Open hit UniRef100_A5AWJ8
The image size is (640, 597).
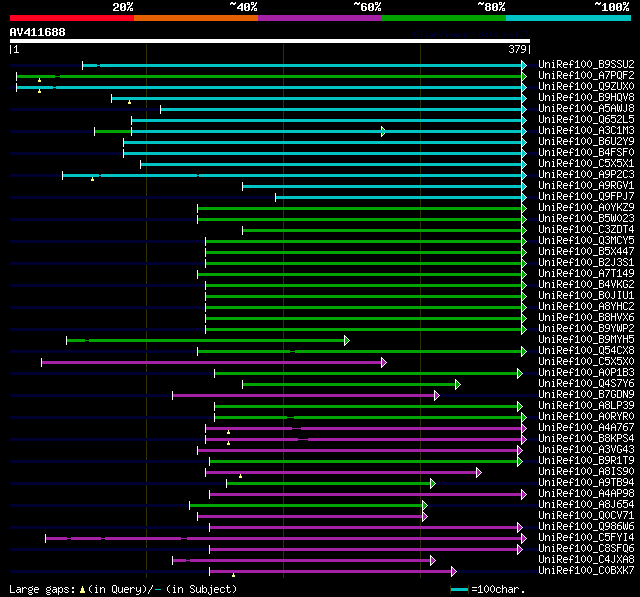[x=586, y=109]
